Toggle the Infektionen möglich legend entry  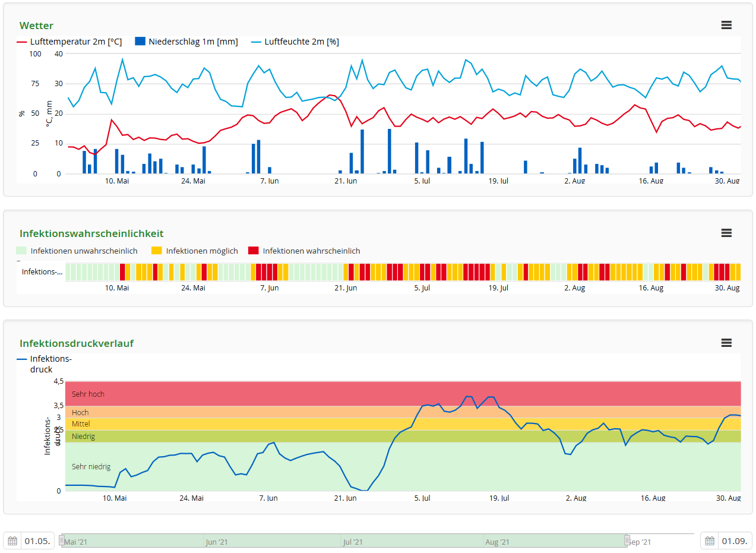(x=201, y=251)
